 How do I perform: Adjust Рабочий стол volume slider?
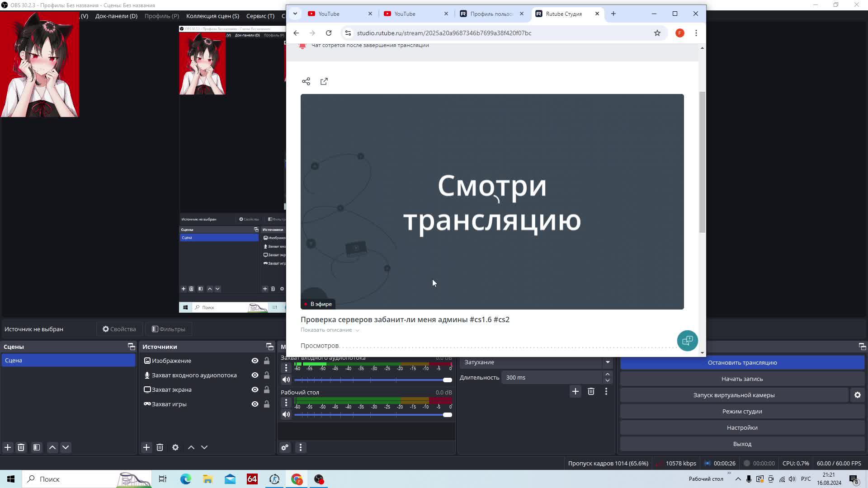tap(373, 415)
